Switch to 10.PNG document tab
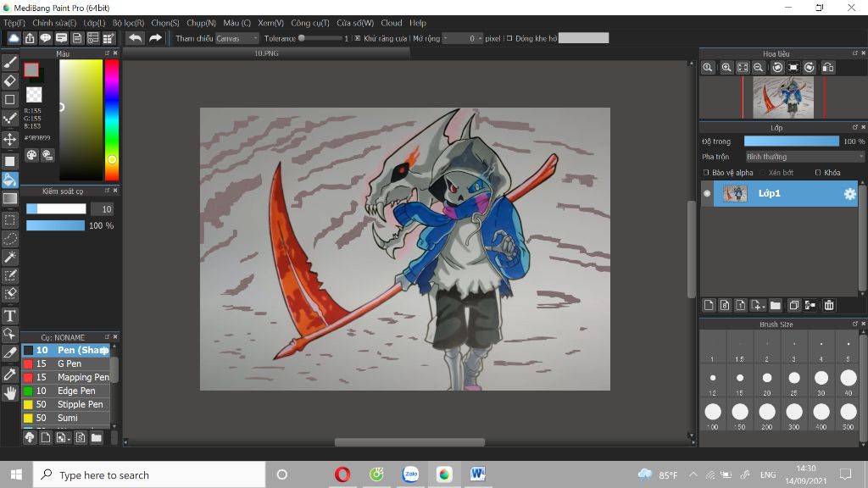Screen dimensions: 868x488 [266, 53]
